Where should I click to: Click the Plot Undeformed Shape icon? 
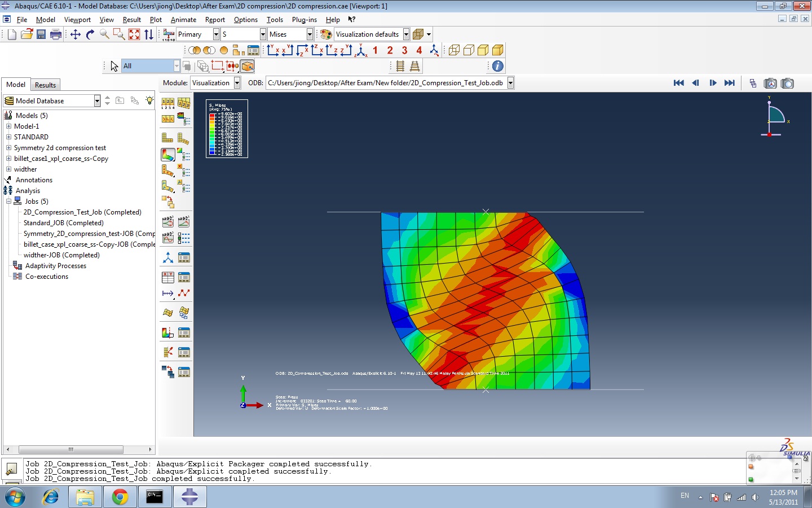[x=168, y=138]
